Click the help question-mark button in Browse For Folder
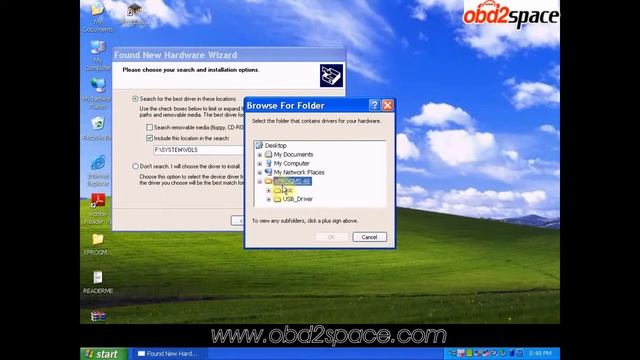 click(x=374, y=105)
